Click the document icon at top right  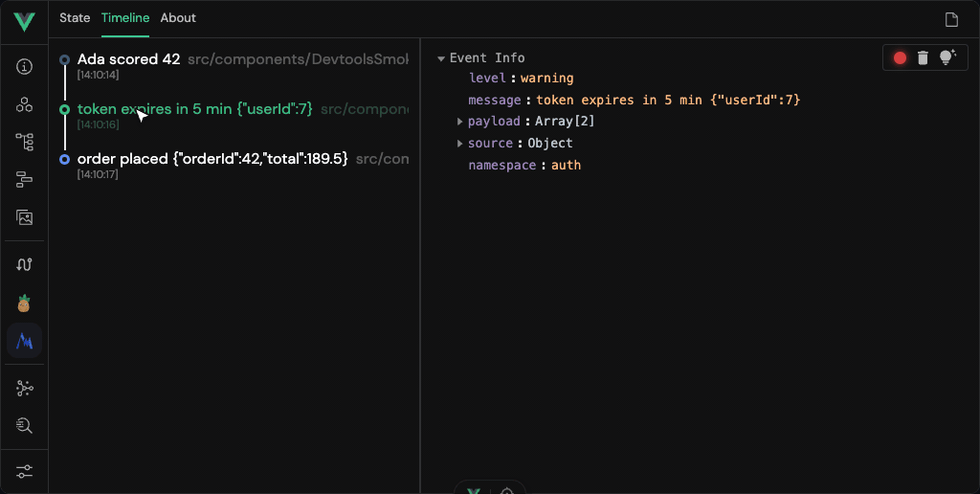(951, 20)
